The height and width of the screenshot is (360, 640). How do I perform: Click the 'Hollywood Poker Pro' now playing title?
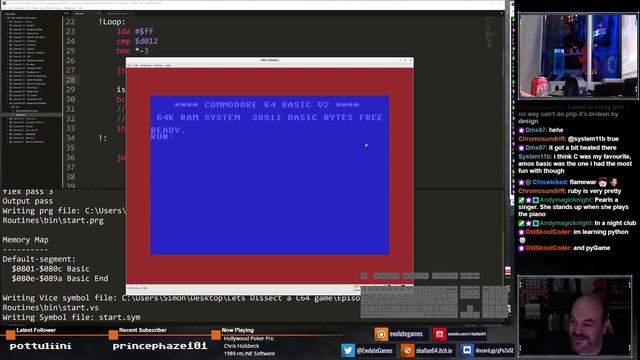click(x=249, y=339)
